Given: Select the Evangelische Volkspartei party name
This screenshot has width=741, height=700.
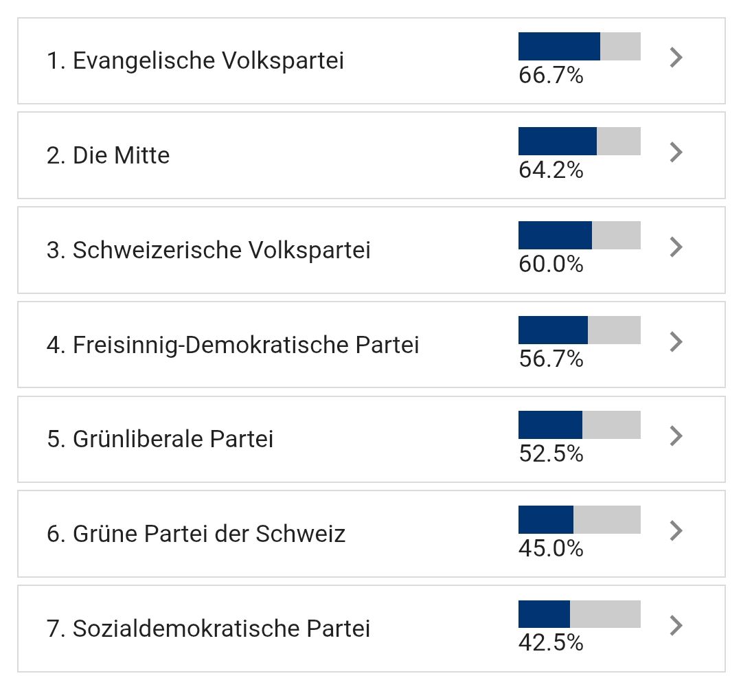Looking at the screenshot, I should tap(195, 61).
